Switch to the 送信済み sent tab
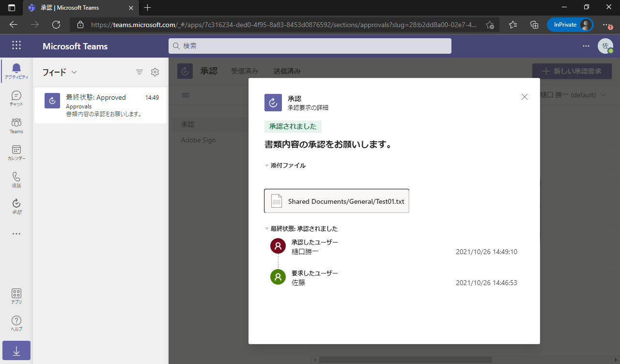Image resolution: width=620 pixels, height=364 pixels. tap(287, 71)
